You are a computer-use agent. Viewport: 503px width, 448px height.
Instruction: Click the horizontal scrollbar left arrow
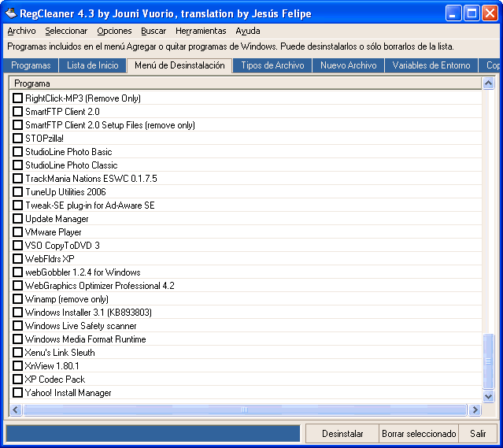click(16, 409)
